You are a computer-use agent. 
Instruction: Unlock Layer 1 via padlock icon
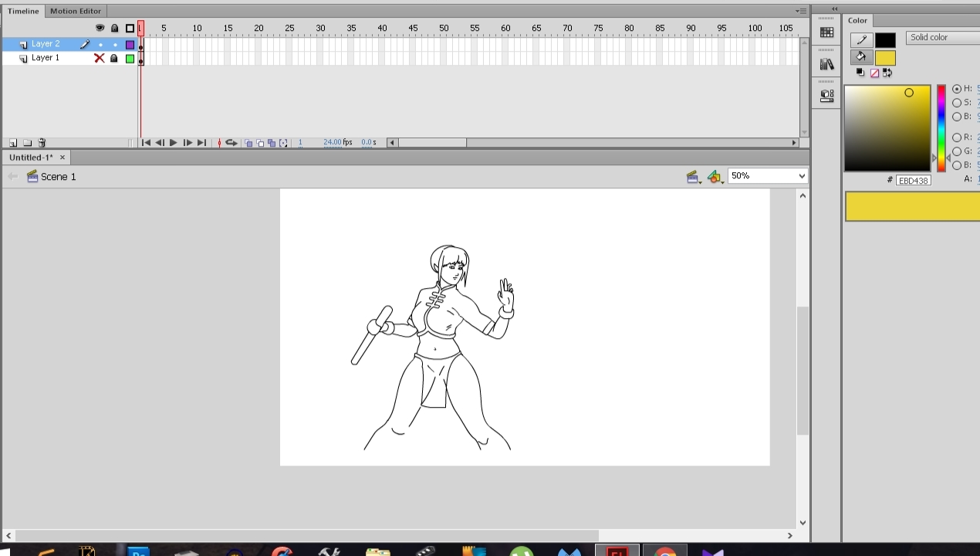114,58
